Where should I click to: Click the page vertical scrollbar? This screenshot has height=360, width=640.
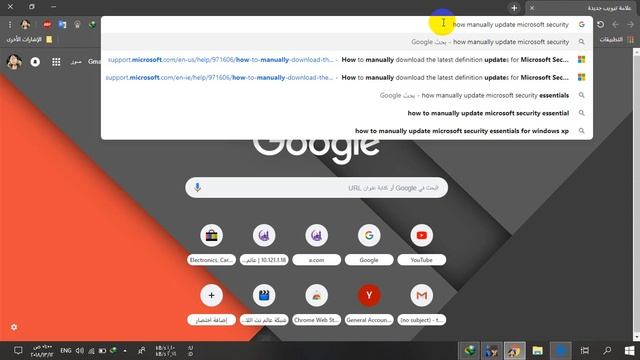click(x=636, y=195)
